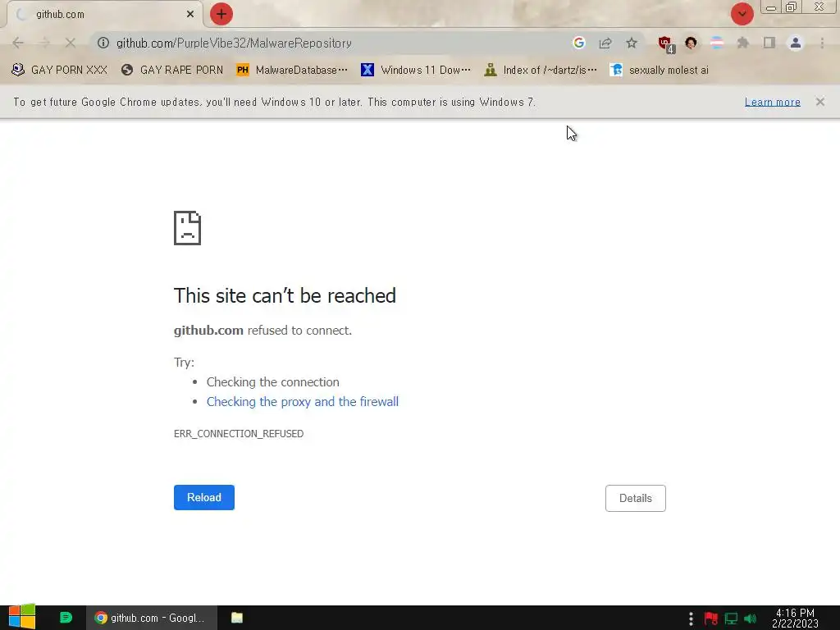
Task: Bookmark this page with the star icon
Action: pyautogui.click(x=632, y=43)
